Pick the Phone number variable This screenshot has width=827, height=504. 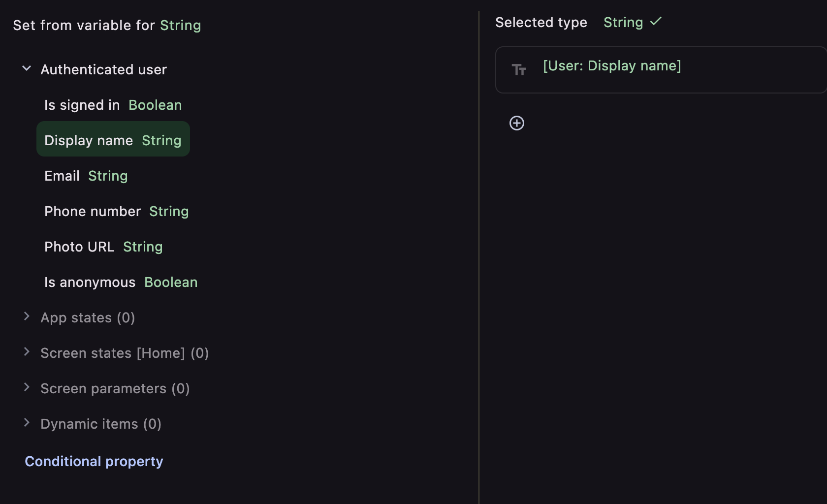117,212
